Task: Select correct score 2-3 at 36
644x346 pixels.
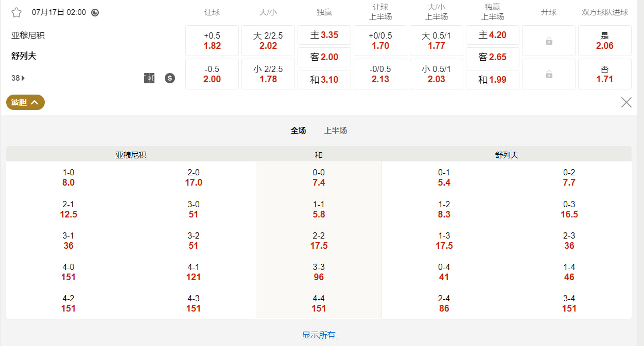Action: pyautogui.click(x=569, y=241)
